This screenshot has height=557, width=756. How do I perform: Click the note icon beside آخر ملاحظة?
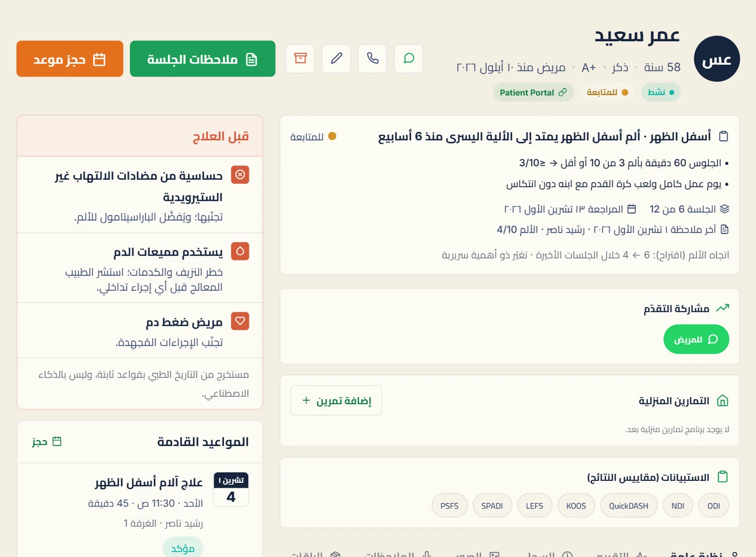coord(724,229)
